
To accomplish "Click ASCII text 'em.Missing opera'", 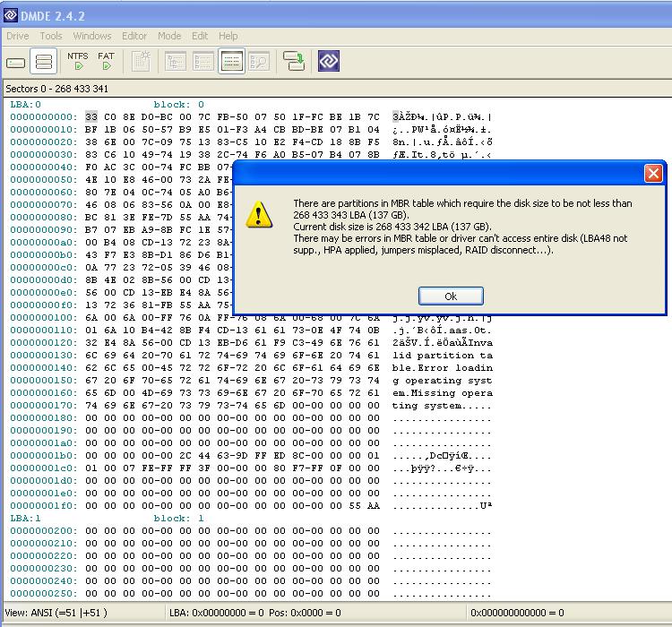I will click(x=443, y=393).
